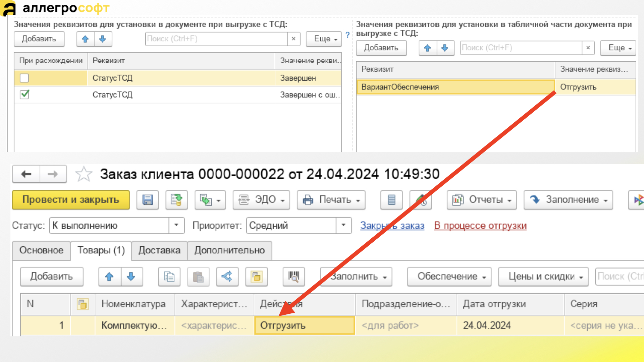The width and height of the screenshot is (644, 362).
Task: Clear search in tabular requisites panel
Action: point(588,48)
